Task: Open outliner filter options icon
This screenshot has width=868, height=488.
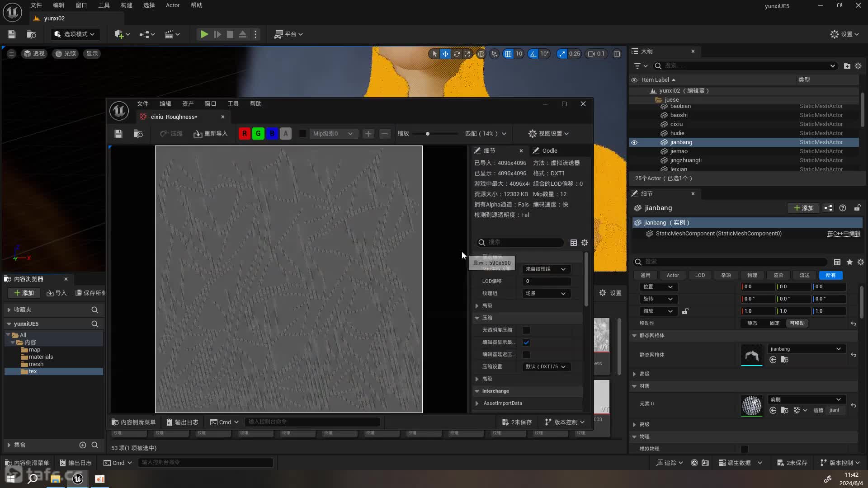Action: coord(641,66)
